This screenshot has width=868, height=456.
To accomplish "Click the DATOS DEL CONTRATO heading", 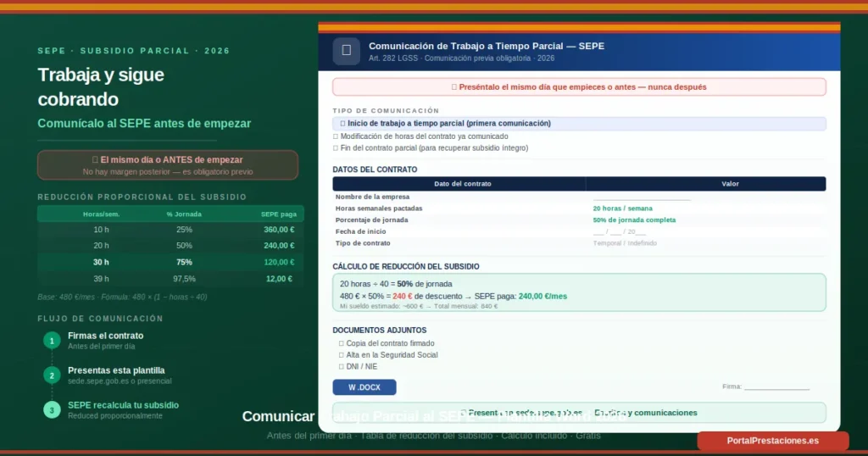I will tap(375, 170).
